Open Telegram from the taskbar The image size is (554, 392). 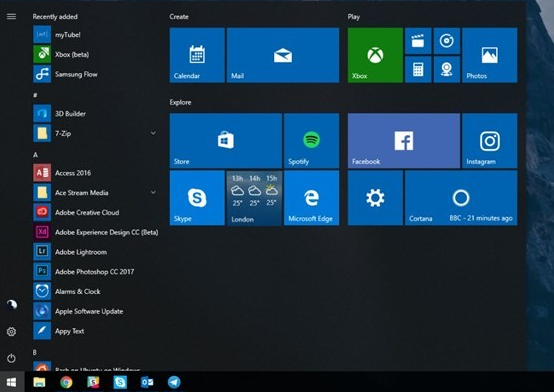174,382
